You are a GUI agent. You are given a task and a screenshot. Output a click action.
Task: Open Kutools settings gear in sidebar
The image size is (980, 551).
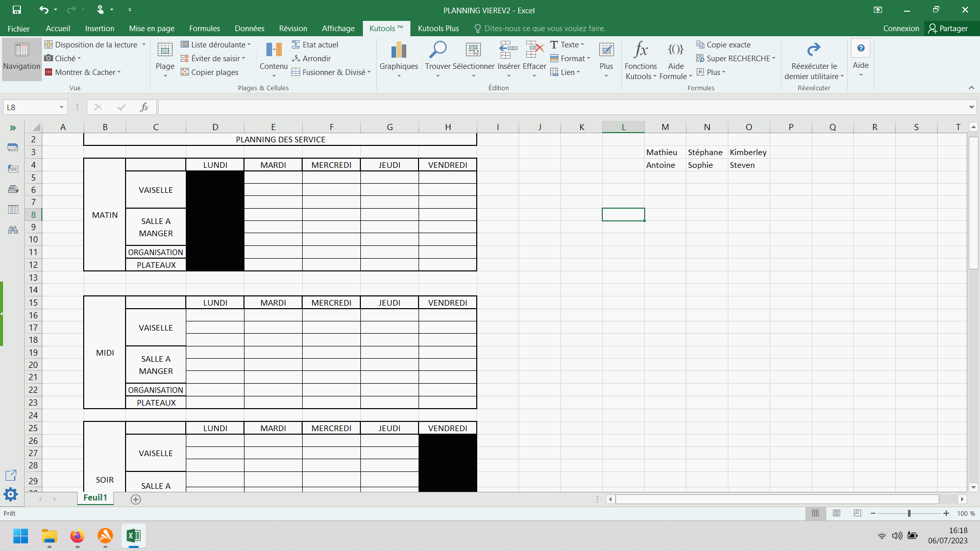[11, 494]
